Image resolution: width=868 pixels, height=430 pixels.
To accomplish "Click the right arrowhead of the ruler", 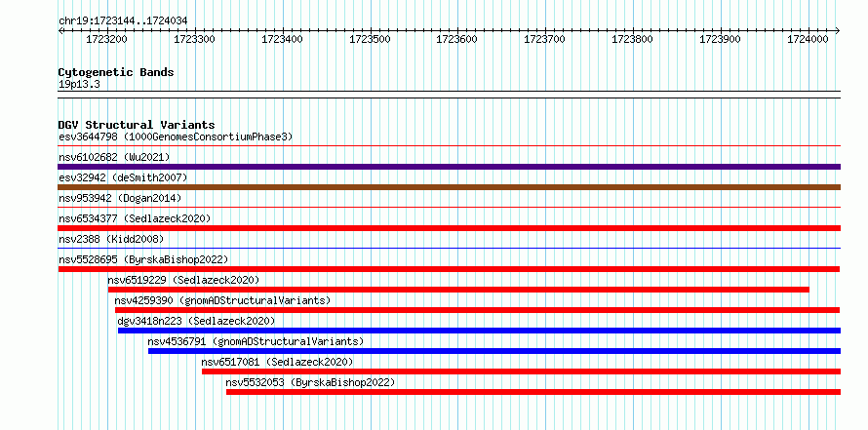I will (838, 30).
